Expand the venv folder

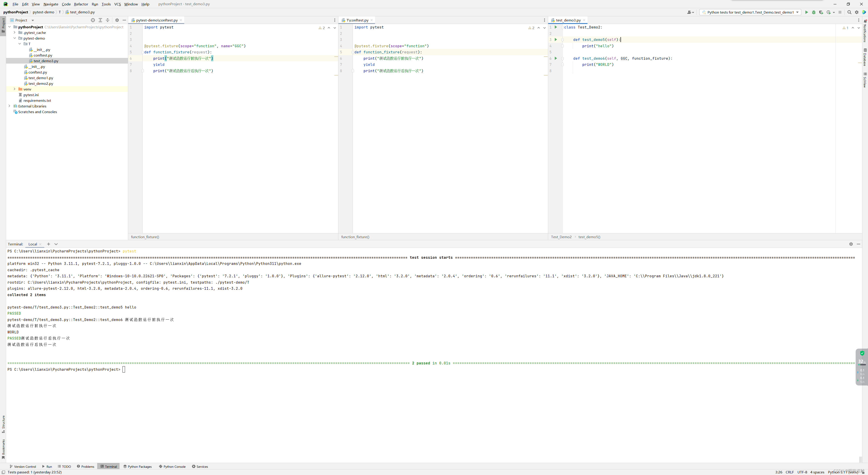pos(14,89)
